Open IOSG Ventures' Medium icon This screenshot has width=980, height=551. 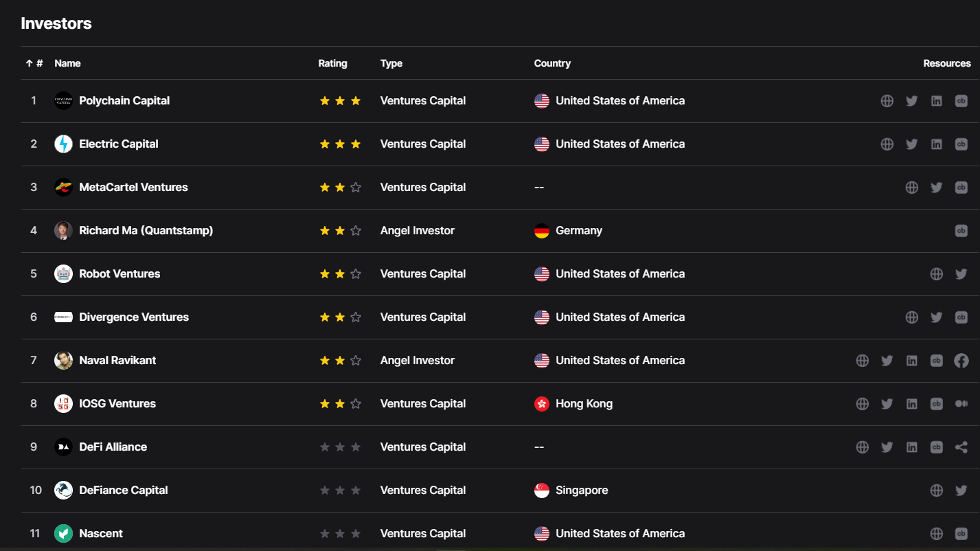[x=961, y=404]
